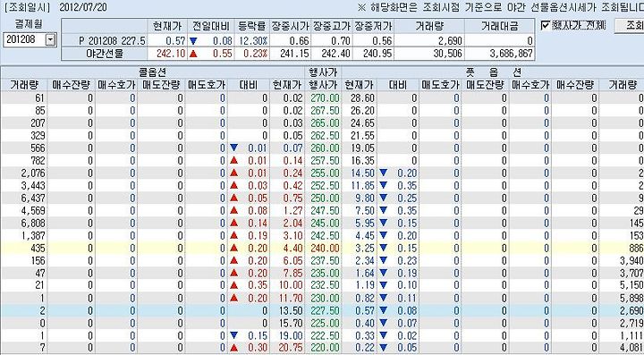Select strike price 267.50
This screenshot has height=355, width=644.
tap(325, 110)
